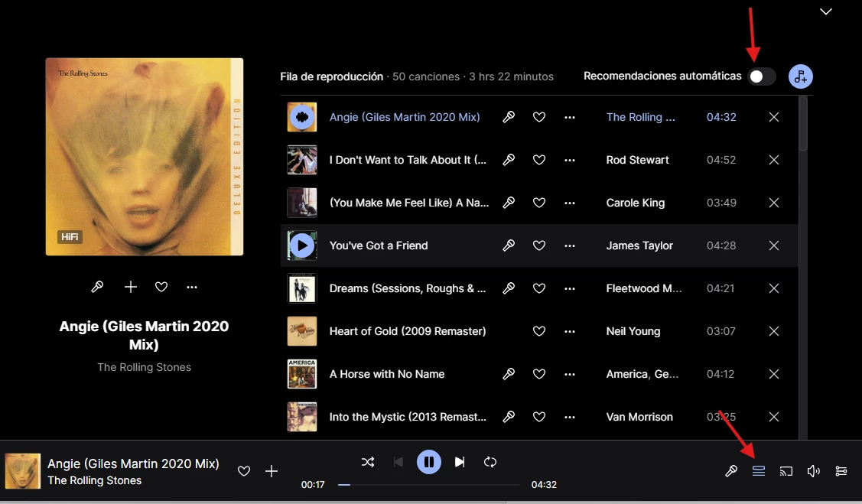Image resolution: width=862 pixels, height=504 pixels.
Task: Open more options for Heart of Gold
Action: point(570,331)
